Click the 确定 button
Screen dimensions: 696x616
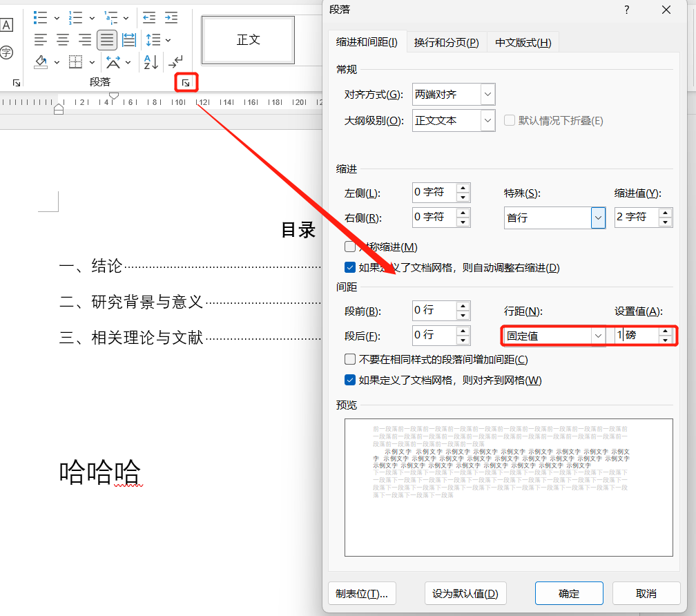(x=569, y=593)
